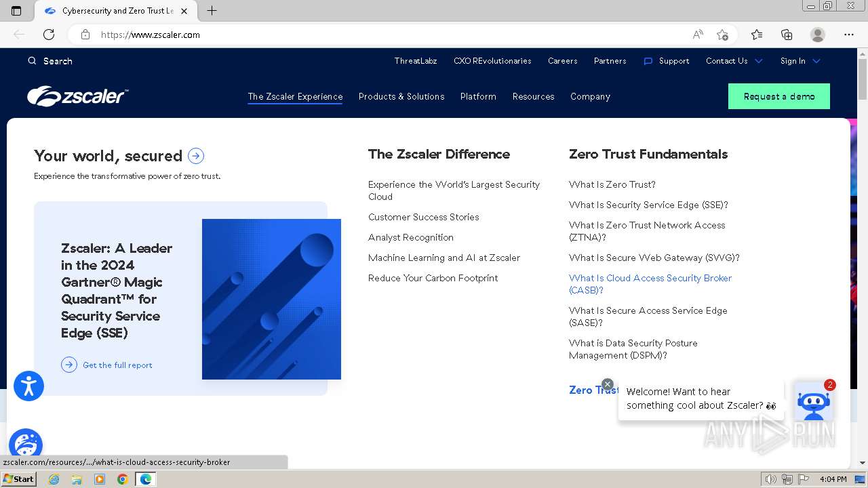
Task: Open the cookie preferences icon
Action: click(26, 443)
